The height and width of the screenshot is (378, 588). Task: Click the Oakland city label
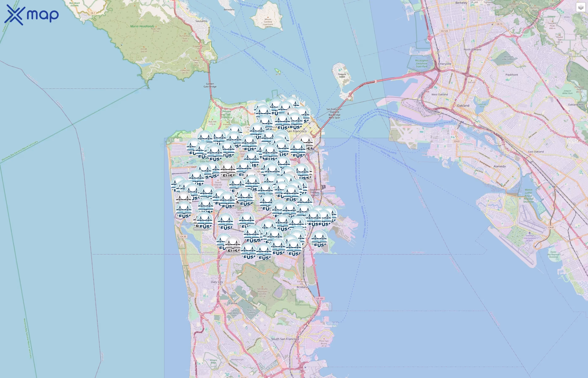[x=463, y=106]
